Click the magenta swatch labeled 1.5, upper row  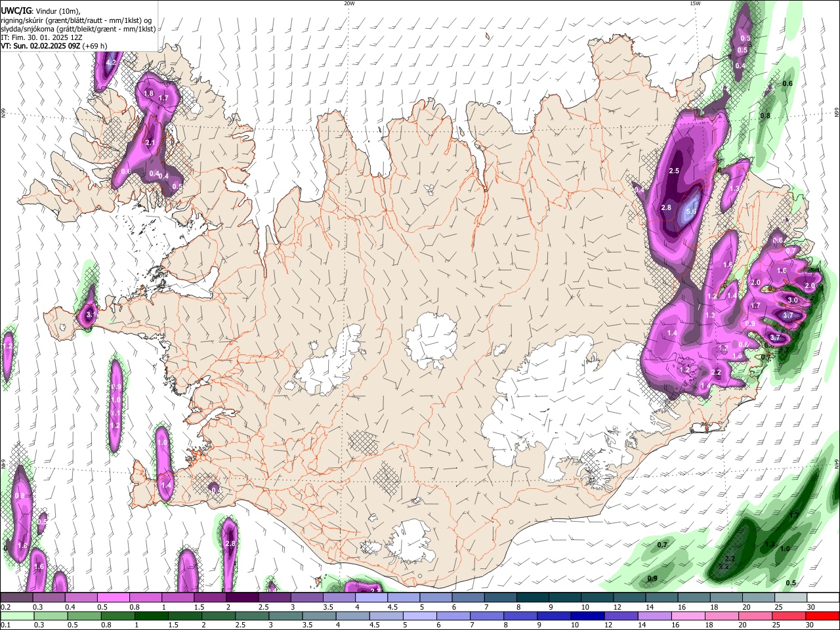coord(209,598)
